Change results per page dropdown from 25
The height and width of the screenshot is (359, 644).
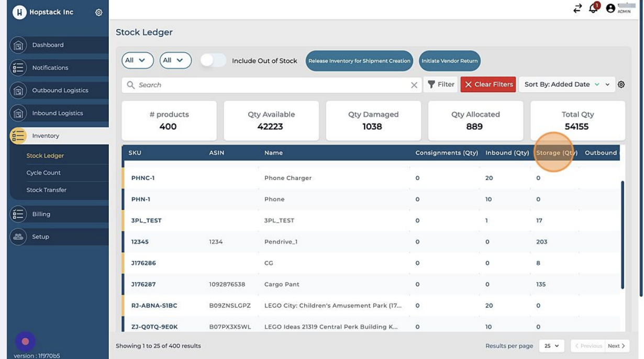pos(551,346)
